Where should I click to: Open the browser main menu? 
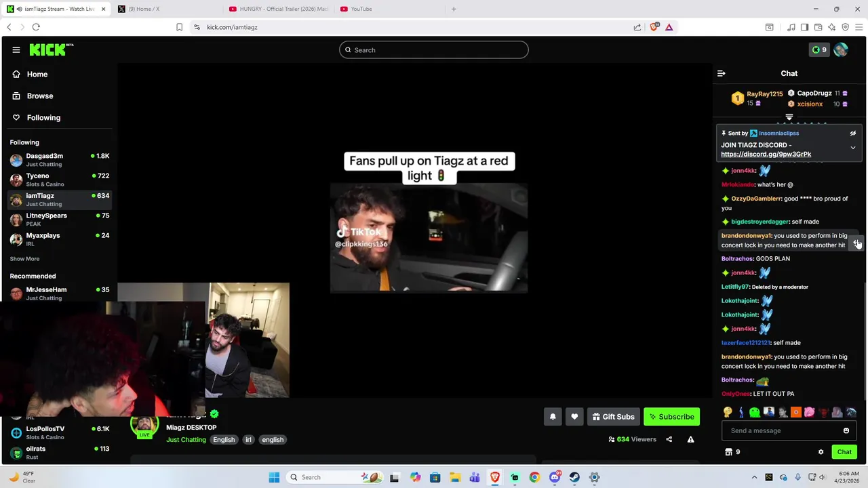pos(859,27)
